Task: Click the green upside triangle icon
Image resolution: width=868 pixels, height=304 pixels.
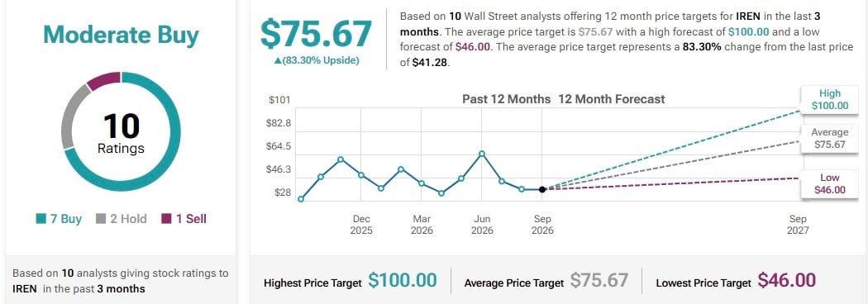Action: [277, 61]
